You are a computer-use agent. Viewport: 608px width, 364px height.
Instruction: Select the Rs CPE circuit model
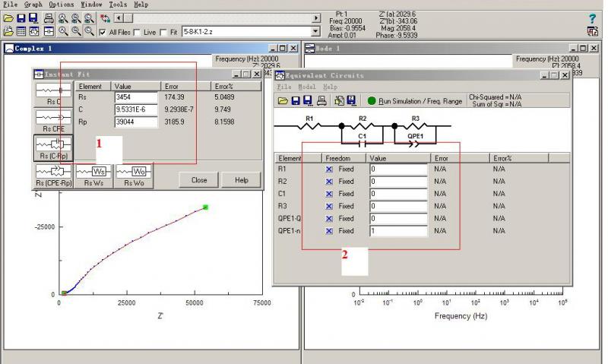point(53,121)
